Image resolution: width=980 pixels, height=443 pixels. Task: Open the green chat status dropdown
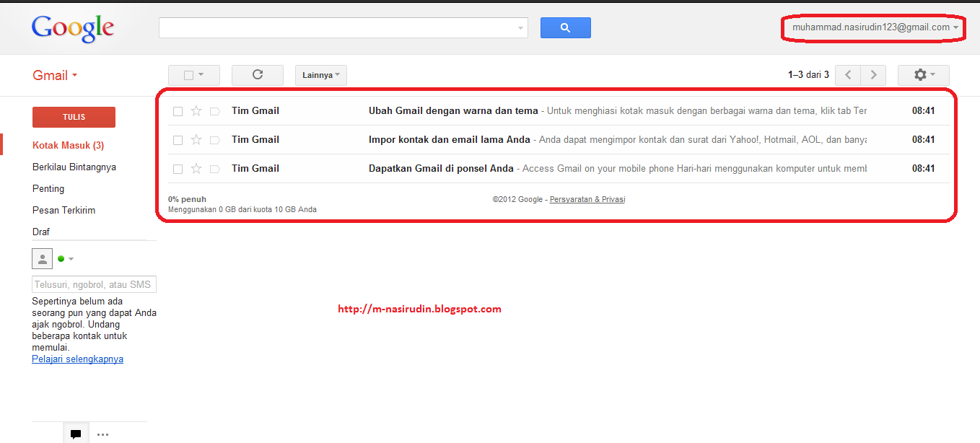pos(66,258)
